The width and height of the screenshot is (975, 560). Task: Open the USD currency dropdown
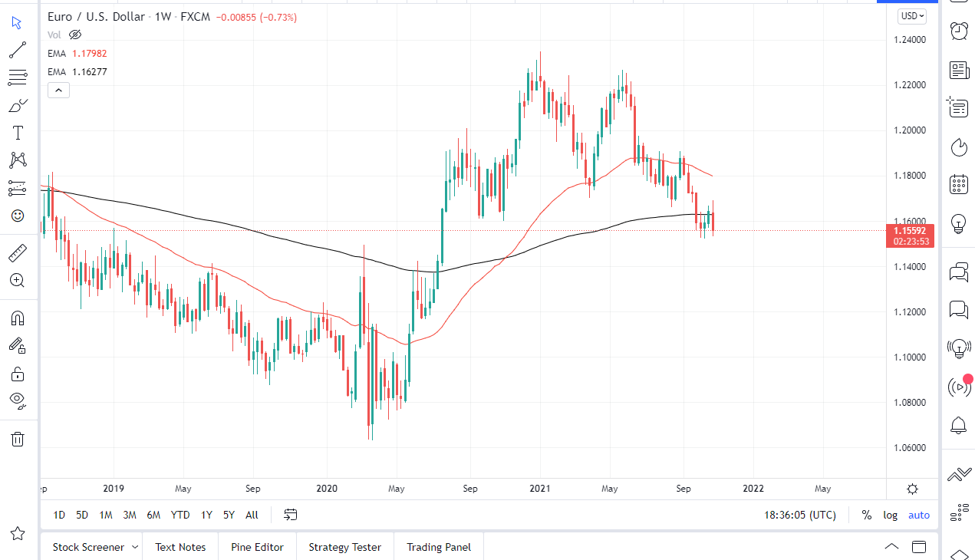(911, 15)
